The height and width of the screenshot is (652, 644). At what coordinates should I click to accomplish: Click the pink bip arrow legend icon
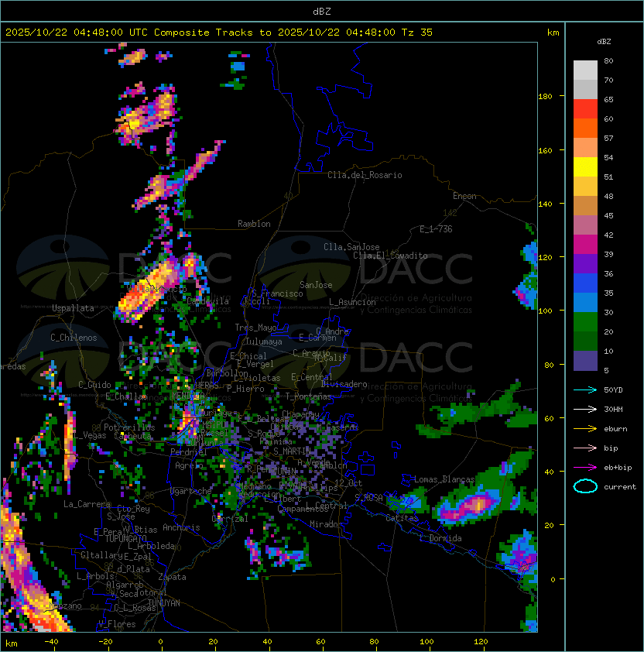pyautogui.click(x=585, y=448)
